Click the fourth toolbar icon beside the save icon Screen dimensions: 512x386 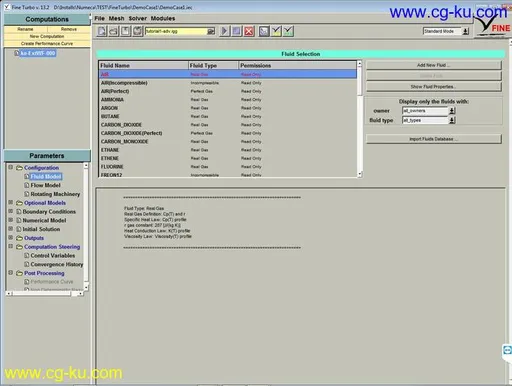pos(138,31)
